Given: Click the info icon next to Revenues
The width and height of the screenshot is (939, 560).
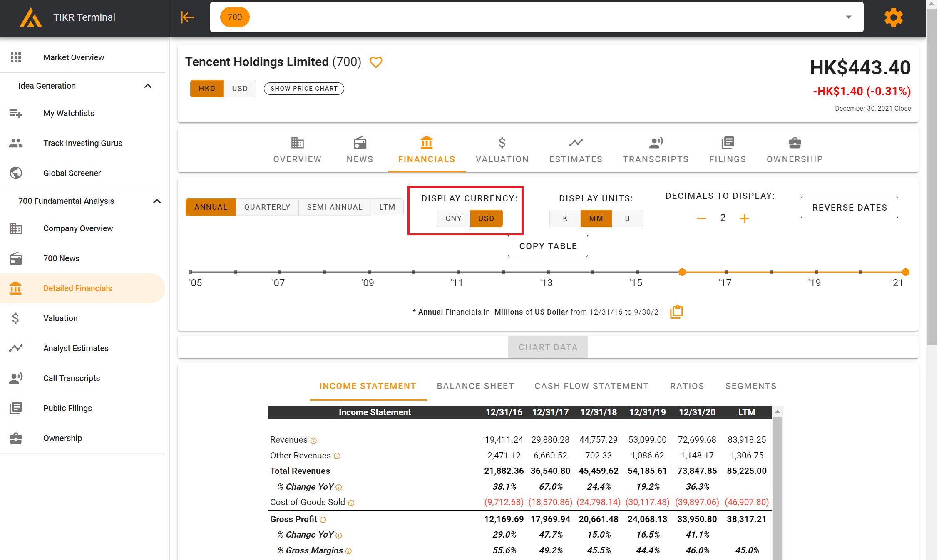Looking at the screenshot, I should (x=314, y=441).
